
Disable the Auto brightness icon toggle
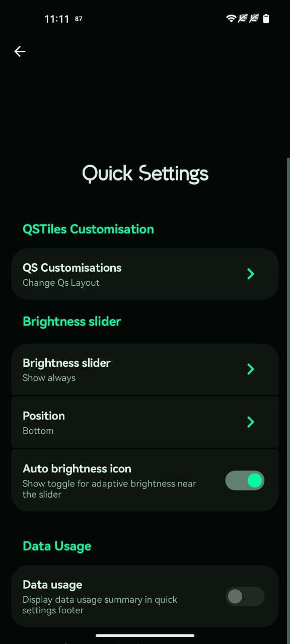coord(245,480)
